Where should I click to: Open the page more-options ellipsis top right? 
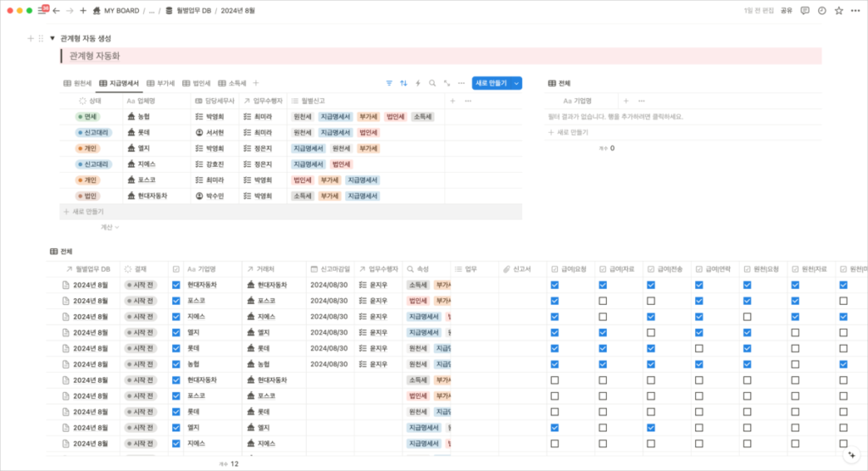[x=856, y=10]
